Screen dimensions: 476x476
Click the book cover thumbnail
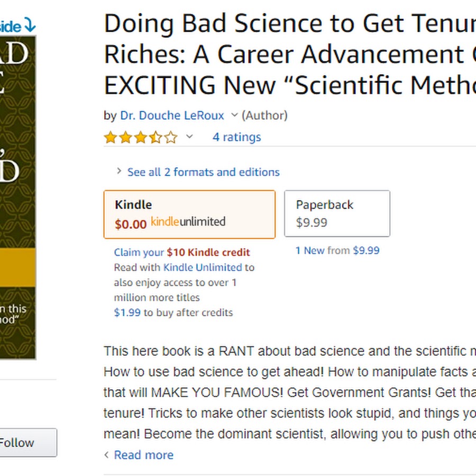(x=18, y=197)
